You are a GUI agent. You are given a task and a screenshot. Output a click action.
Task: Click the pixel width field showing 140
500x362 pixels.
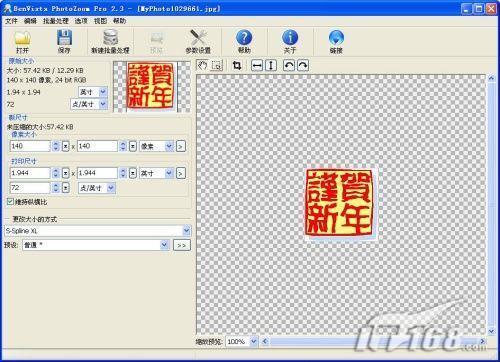tap(30, 146)
